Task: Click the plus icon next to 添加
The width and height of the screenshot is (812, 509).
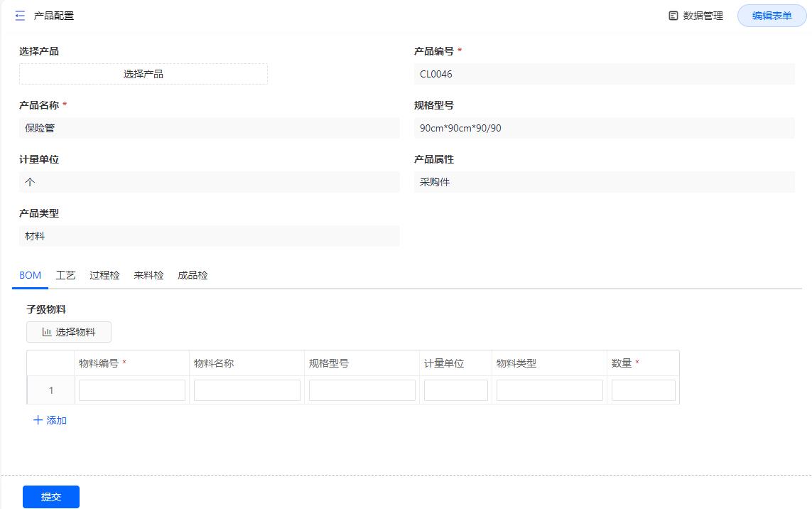Action: (x=38, y=420)
